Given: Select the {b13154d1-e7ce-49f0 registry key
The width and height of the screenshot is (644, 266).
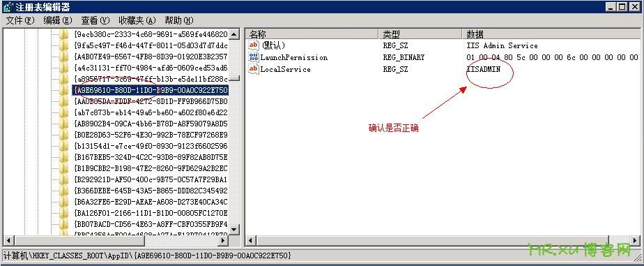Looking at the screenshot, I should pyautogui.click(x=151, y=145).
